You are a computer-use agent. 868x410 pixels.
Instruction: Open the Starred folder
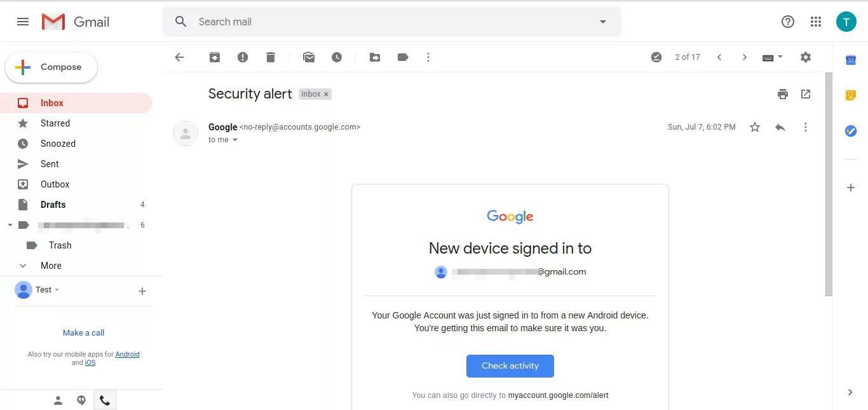pyautogui.click(x=55, y=123)
